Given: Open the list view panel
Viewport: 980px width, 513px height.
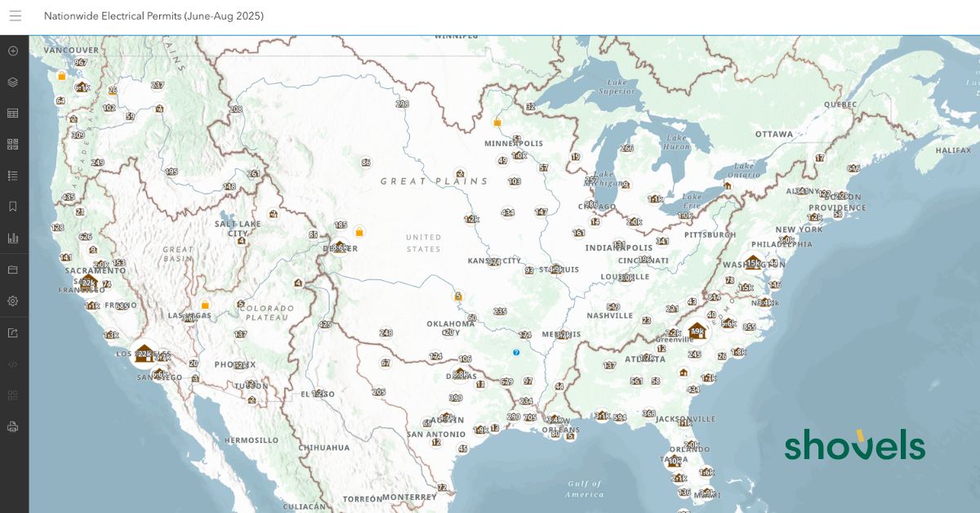Looking at the screenshot, I should pyautogui.click(x=12, y=175).
